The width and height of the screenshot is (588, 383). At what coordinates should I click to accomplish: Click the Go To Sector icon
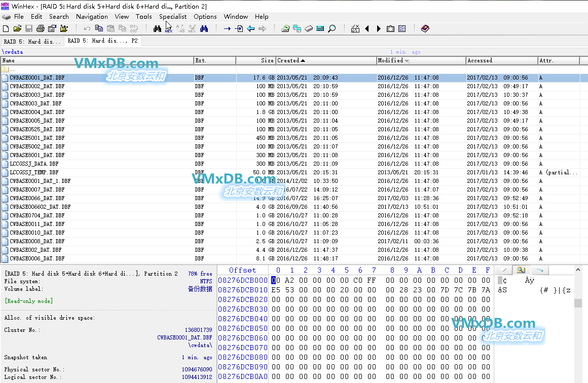[239, 28]
